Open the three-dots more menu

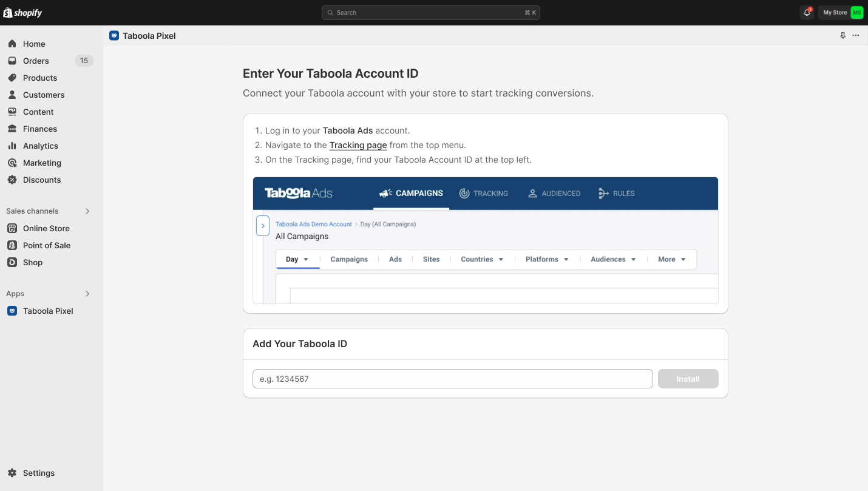[x=856, y=36]
